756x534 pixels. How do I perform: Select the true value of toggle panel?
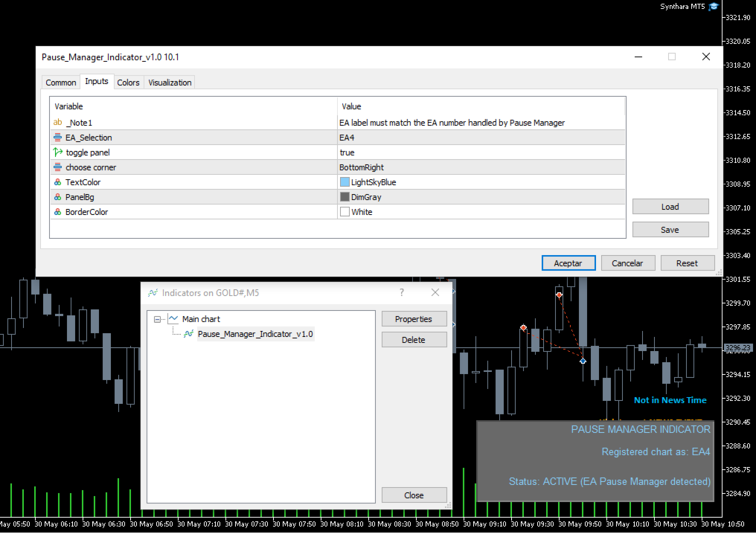[x=481, y=152]
